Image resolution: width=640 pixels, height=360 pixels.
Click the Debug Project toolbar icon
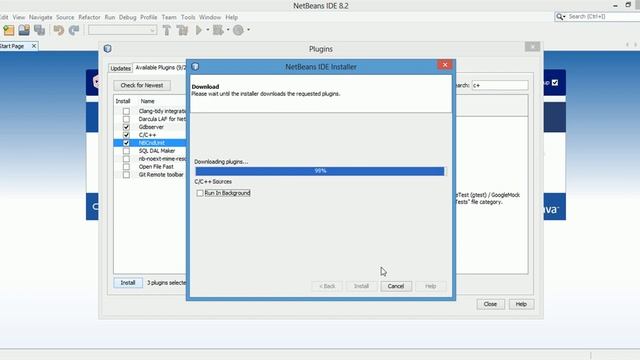(x=218, y=30)
